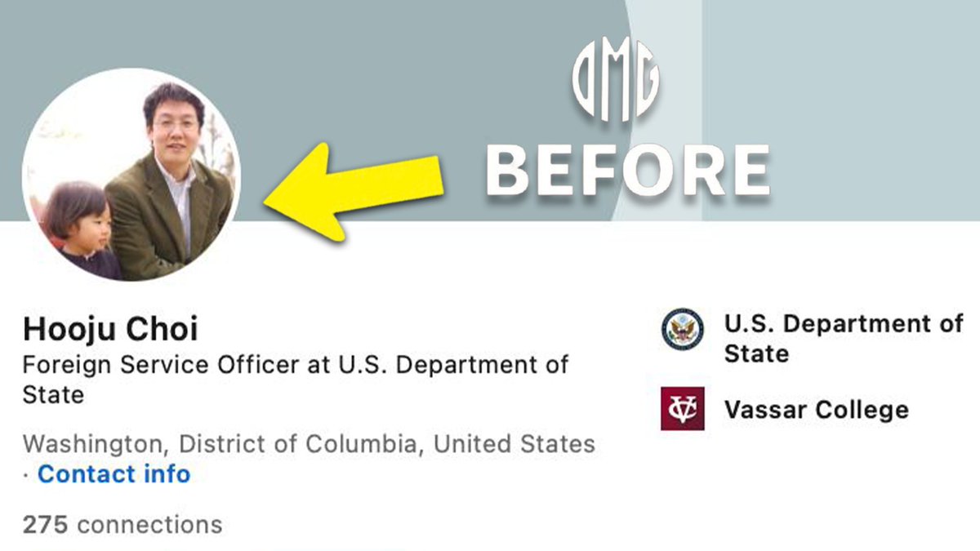Open the Contact info link

[x=114, y=473]
